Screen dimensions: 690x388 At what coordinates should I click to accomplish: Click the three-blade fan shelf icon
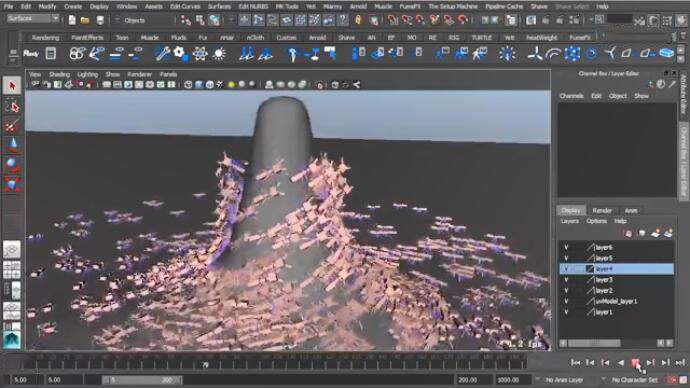535,54
